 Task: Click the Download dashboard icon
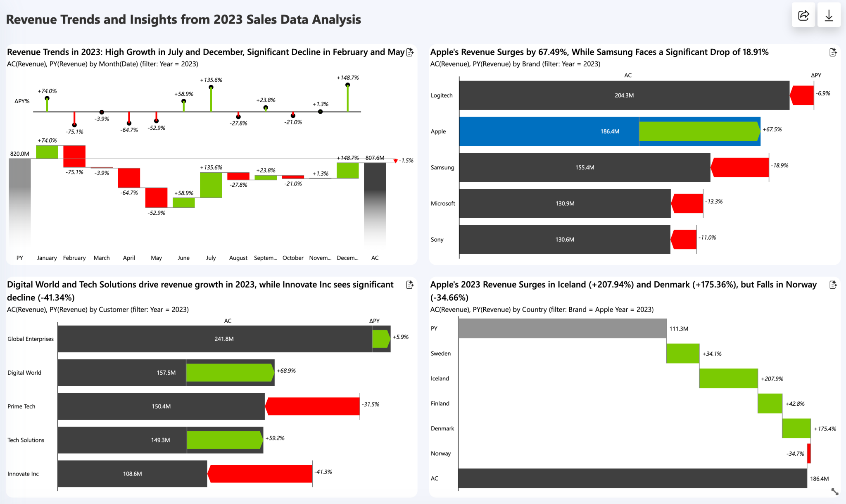tap(829, 16)
